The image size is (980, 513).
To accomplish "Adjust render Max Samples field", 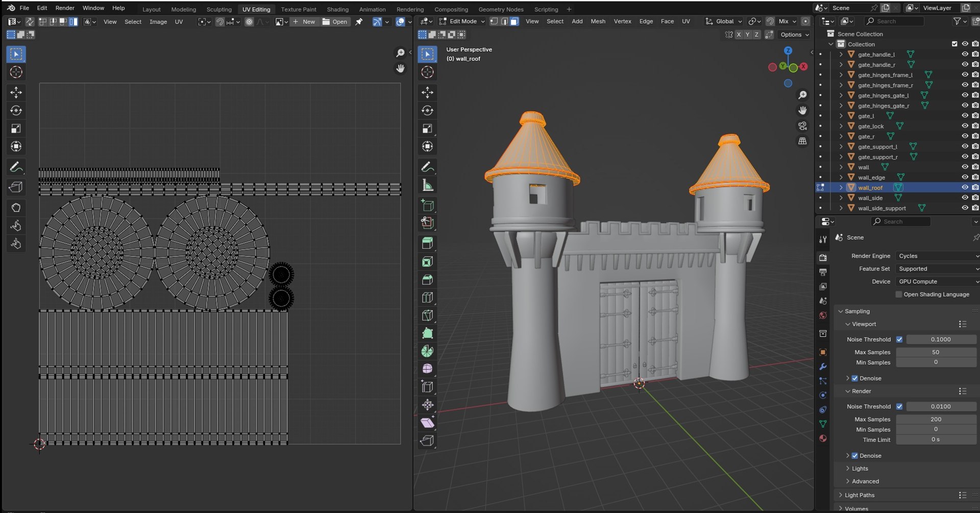I will click(936, 420).
